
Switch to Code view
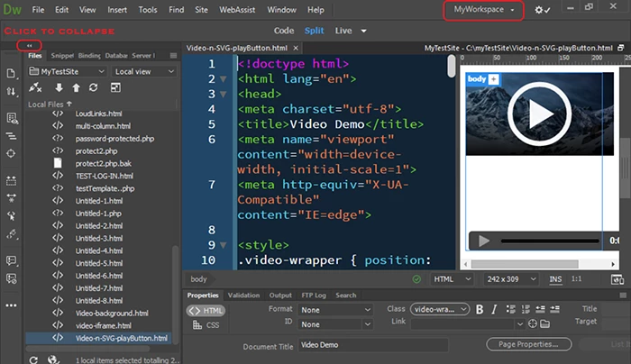pos(284,31)
